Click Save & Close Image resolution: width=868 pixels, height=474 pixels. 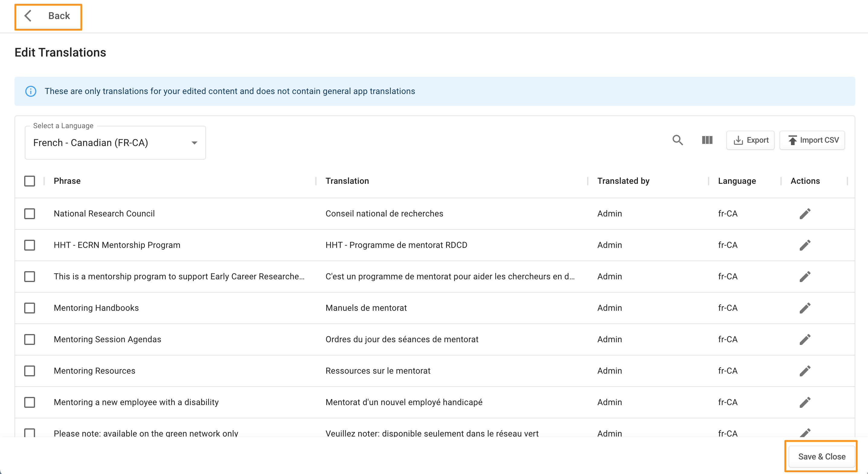(x=821, y=456)
